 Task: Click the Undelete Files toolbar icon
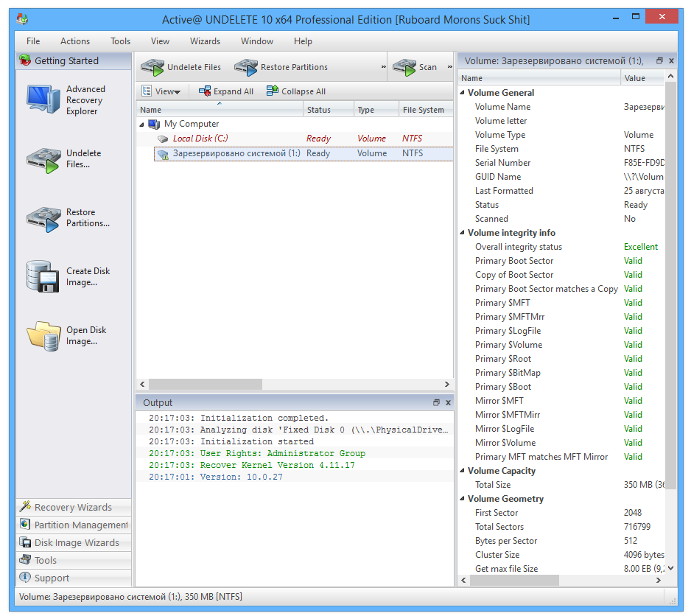152,67
